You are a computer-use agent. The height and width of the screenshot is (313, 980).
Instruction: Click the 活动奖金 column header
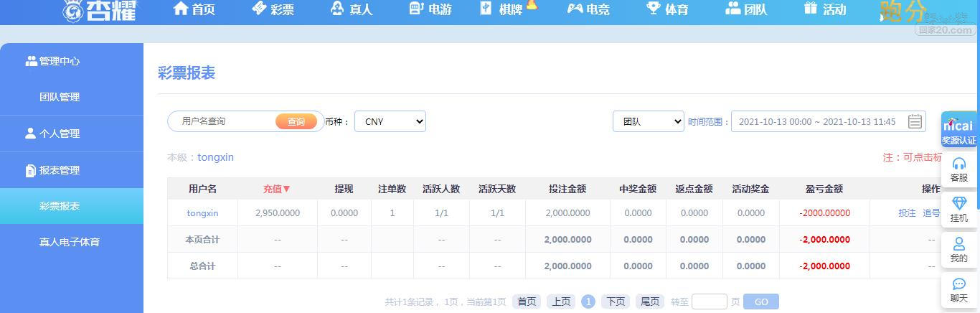tap(750, 189)
